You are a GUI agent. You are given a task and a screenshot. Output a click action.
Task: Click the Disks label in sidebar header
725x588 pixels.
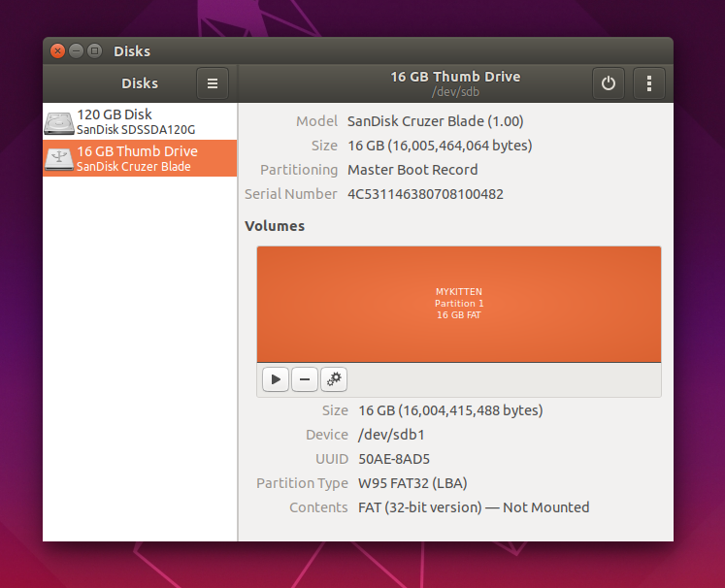coord(140,83)
